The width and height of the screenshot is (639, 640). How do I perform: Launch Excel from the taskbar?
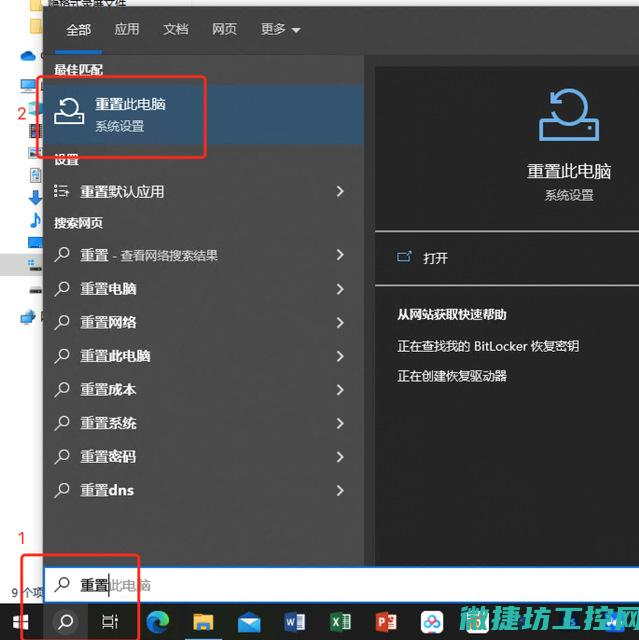(340, 622)
